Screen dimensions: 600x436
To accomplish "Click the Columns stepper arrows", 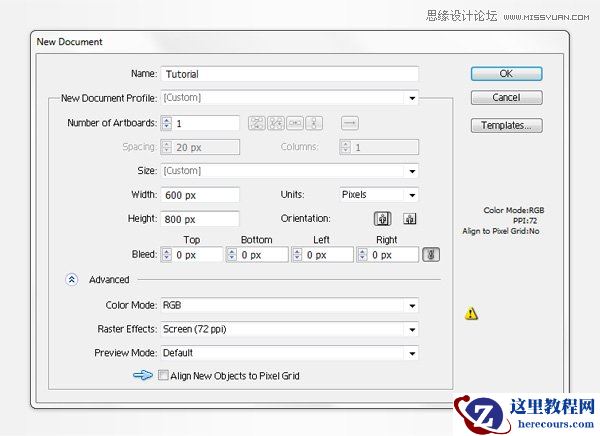I will point(346,147).
